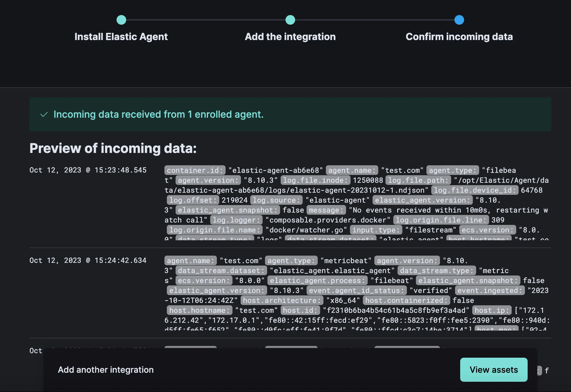Click the host.id field badge
The image size is (571, 392).
tap(300, 310)
